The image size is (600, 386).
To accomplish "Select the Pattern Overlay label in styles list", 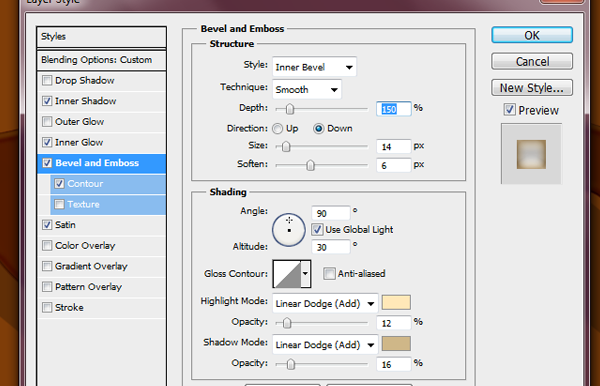I will coord(88,287).
